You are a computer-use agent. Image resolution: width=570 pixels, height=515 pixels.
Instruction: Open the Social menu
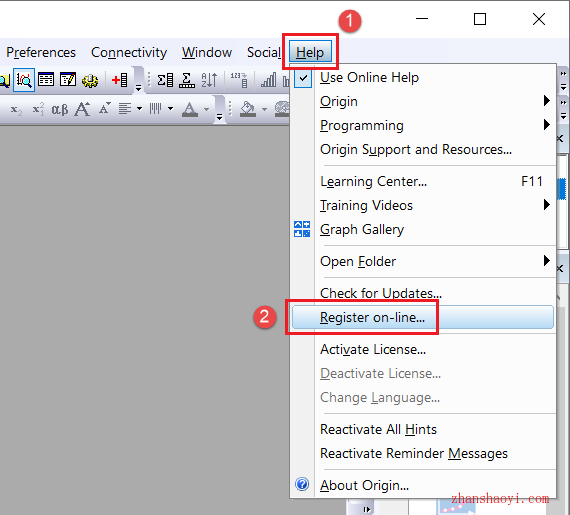[x=264, y=53]
